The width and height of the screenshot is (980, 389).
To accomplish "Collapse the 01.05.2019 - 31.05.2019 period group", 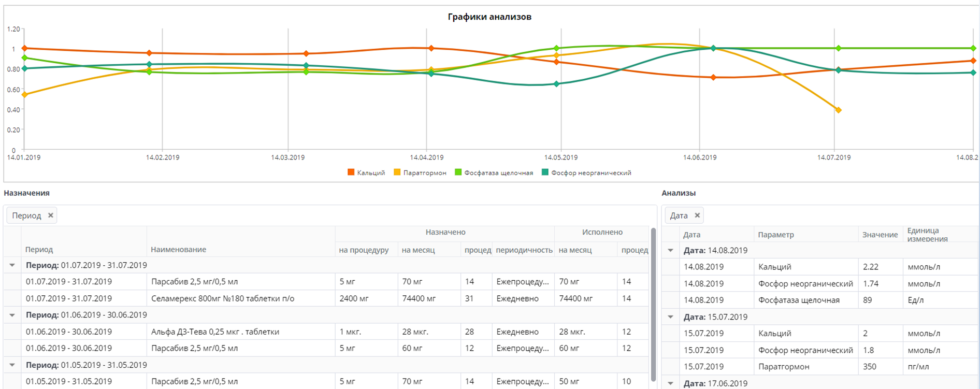I will (12, 365).
